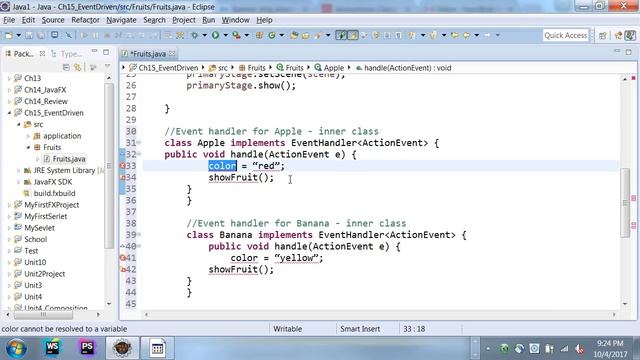Click the New Java Package icon
640x360 pixels.
point(259,36)
